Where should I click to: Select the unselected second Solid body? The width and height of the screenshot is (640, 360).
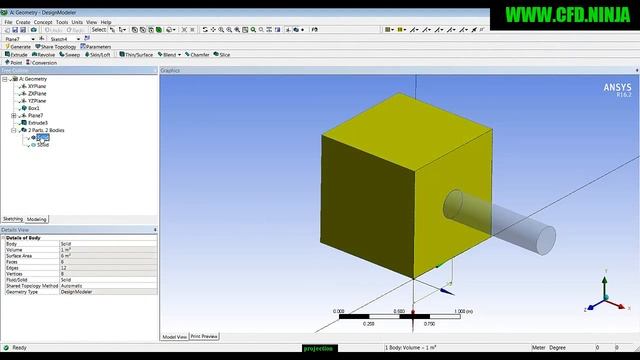(x=43, y=145)
